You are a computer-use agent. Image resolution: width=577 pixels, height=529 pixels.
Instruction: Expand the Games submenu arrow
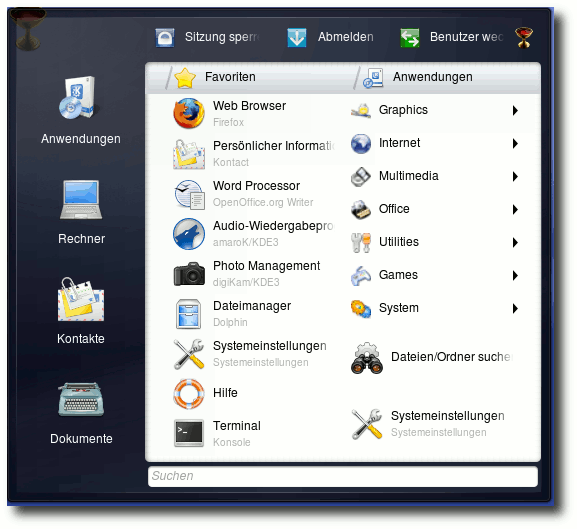(x=515, y=275)
